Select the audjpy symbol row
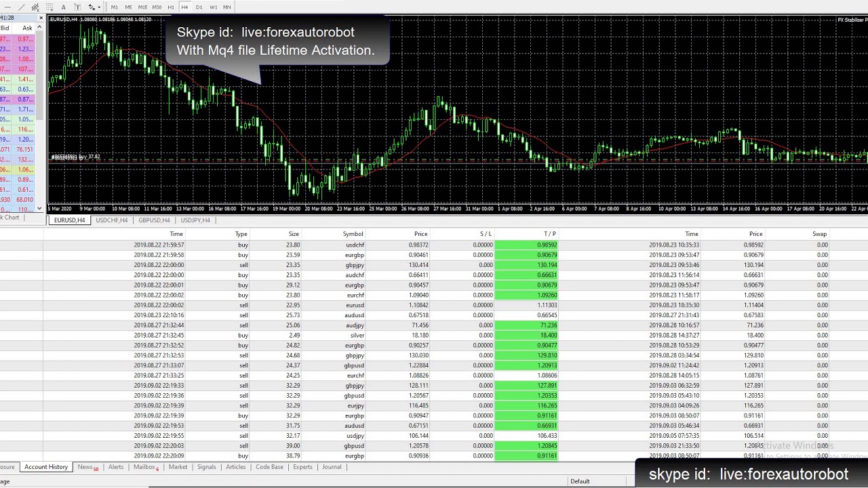The width and height of the screenshot is (868, 488). click(434, 325)
